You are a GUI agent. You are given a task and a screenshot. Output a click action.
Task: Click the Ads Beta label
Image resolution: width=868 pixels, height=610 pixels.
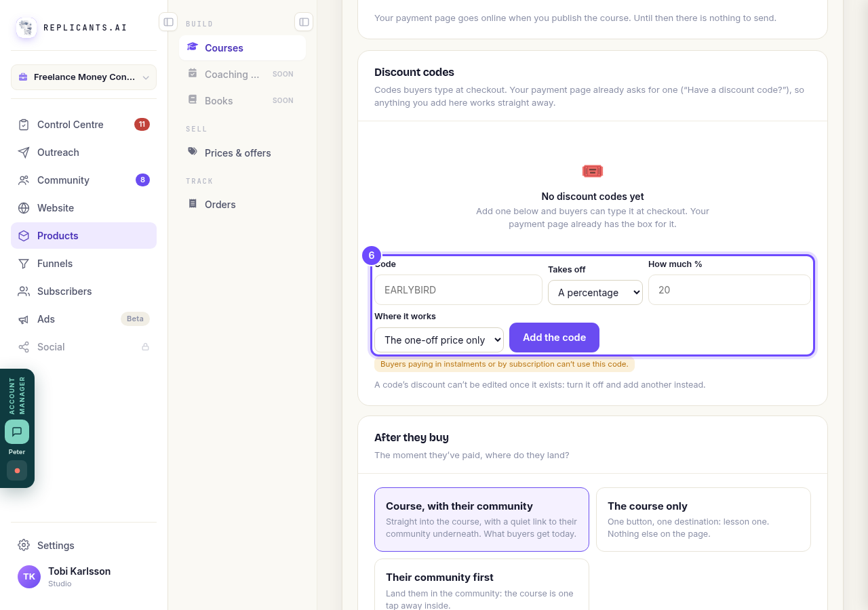[135, 319]
